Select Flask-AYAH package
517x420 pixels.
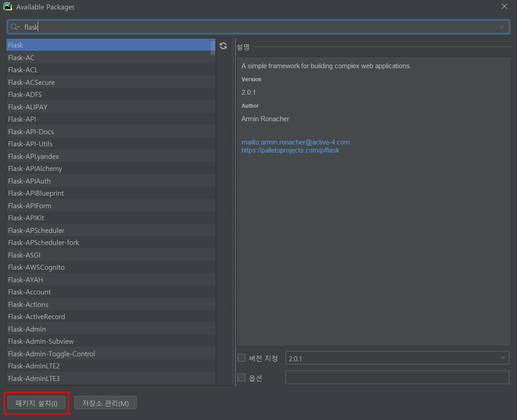[111, 280]
